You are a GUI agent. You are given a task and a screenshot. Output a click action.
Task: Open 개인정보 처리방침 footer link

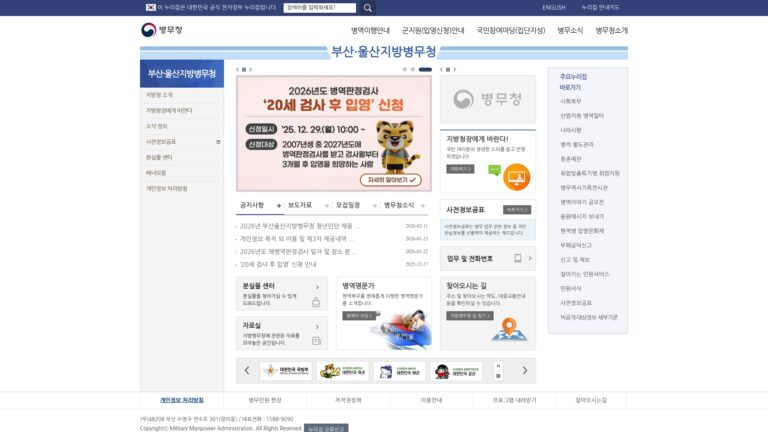[x=182, y=400]
